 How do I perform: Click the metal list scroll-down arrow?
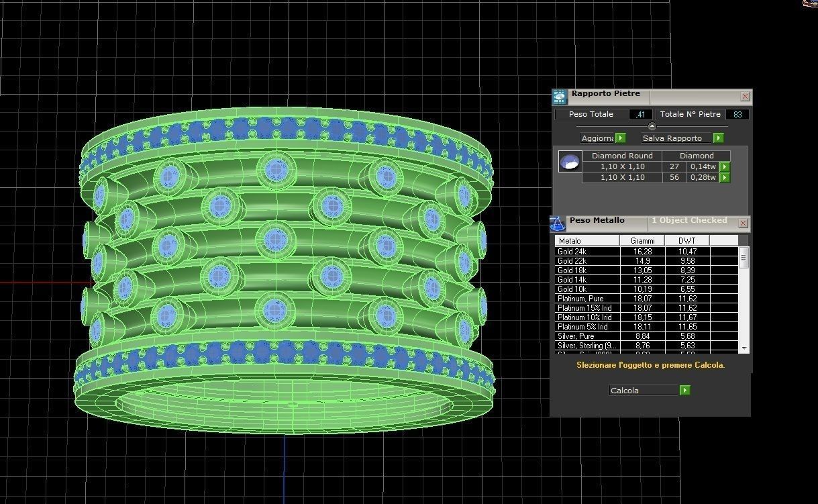tap(744, 348)
